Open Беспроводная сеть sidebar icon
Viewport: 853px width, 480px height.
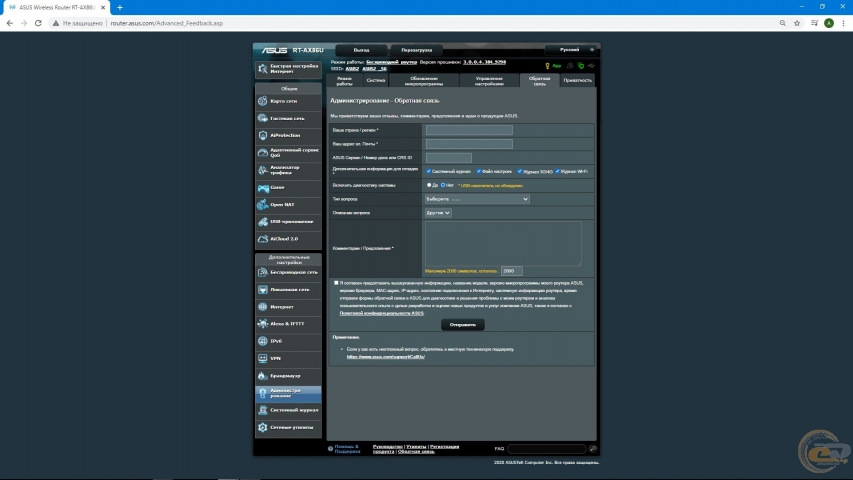point(263,272)
